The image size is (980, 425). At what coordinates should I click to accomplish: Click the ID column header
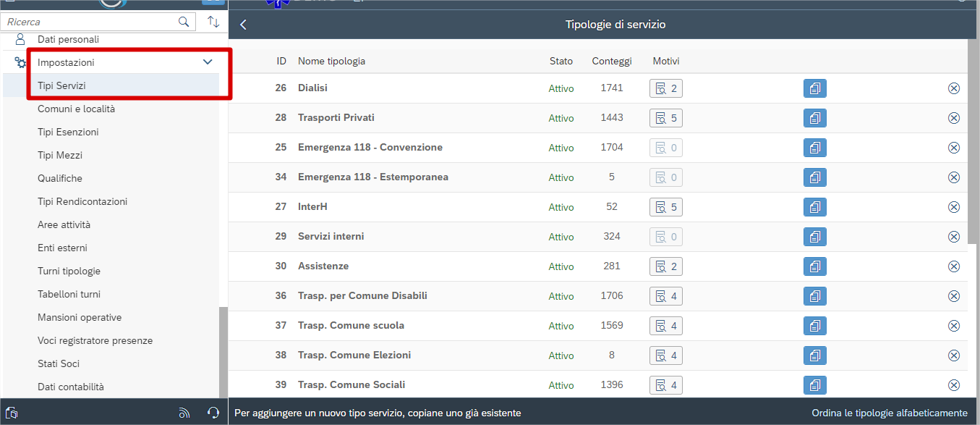point(281,62)
